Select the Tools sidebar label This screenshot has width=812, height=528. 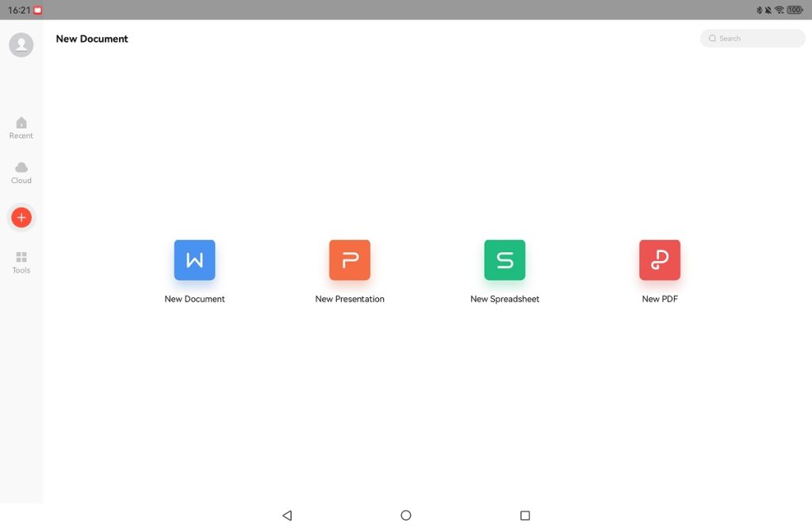(21, 270)
